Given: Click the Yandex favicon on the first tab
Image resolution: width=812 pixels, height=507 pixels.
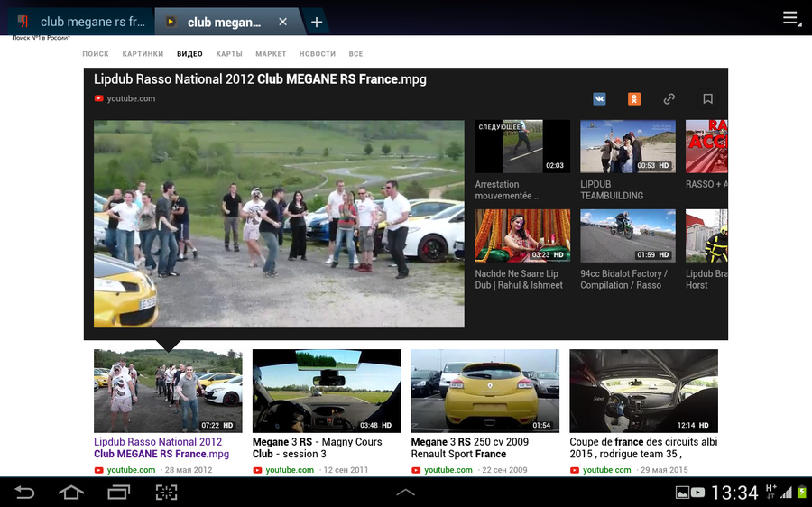Looking at the screenshot, I should click(x=23, y=22).
